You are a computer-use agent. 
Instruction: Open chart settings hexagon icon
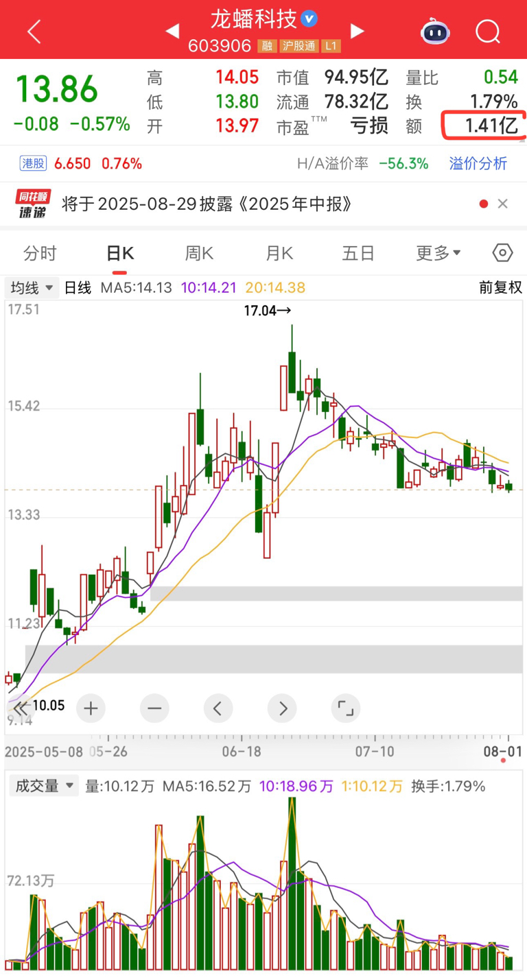coord(503,253)
